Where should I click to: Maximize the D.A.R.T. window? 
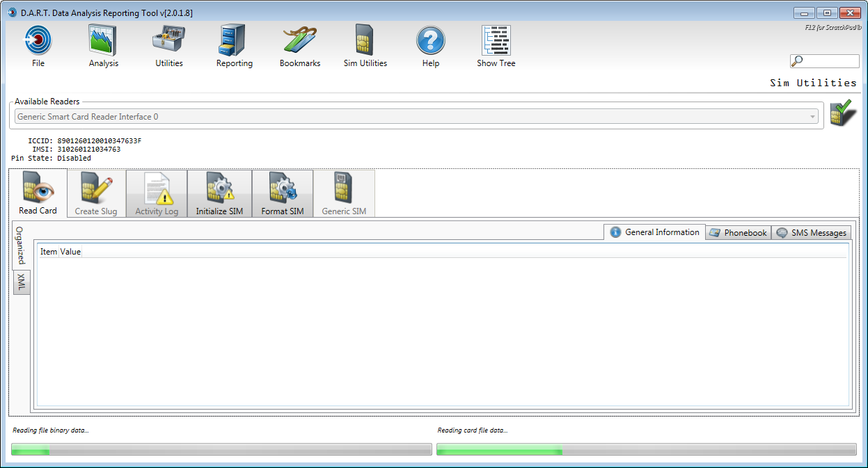[x=827, y=13]
